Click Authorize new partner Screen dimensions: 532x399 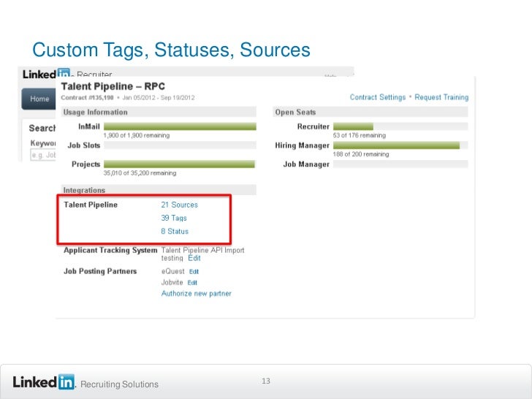pyautogui.click(x=196, y=294)
